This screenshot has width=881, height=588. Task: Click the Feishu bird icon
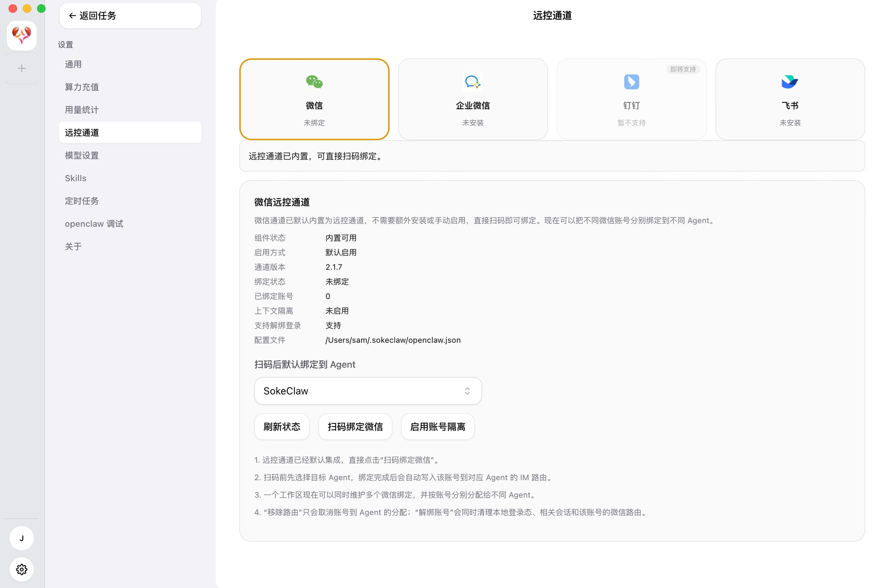click(789, 82)
